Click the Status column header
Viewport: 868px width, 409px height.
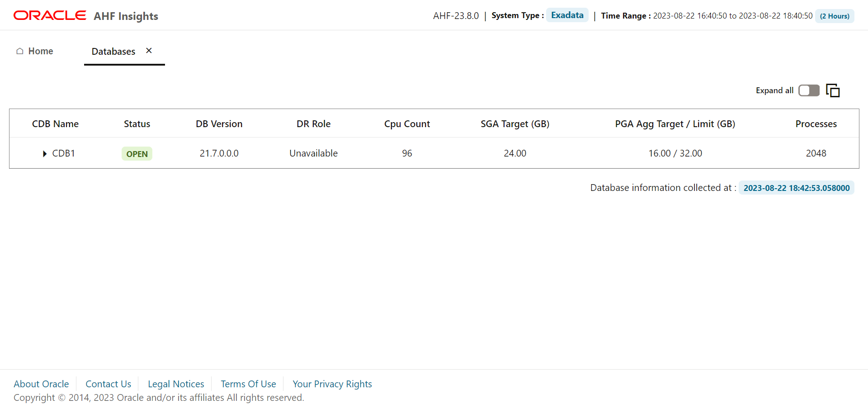click(x=137, y=124)
